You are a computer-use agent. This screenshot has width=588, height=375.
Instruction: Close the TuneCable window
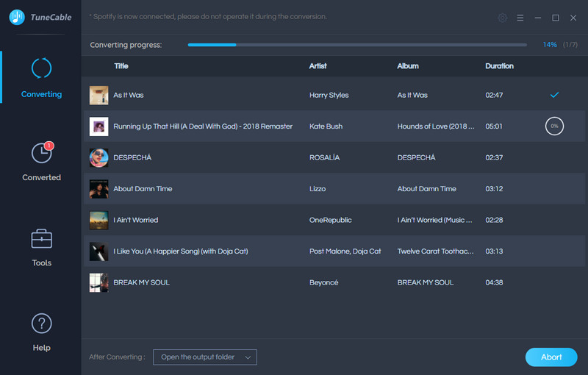click(x=573, y=18)
